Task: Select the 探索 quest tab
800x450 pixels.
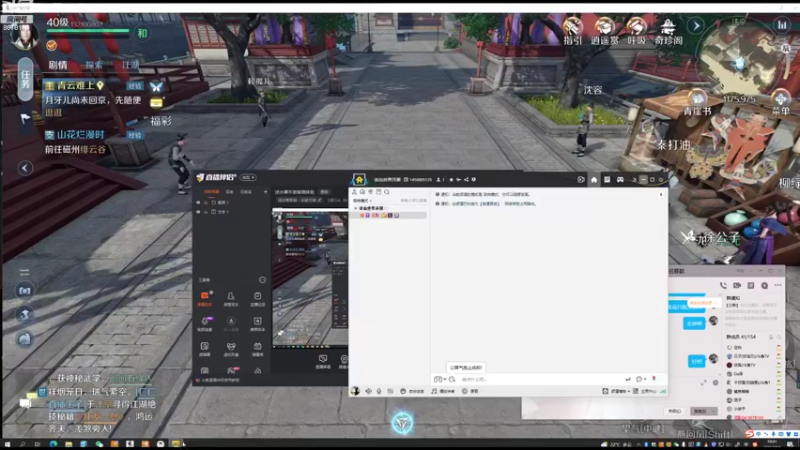Action: (x=94, y=65)
